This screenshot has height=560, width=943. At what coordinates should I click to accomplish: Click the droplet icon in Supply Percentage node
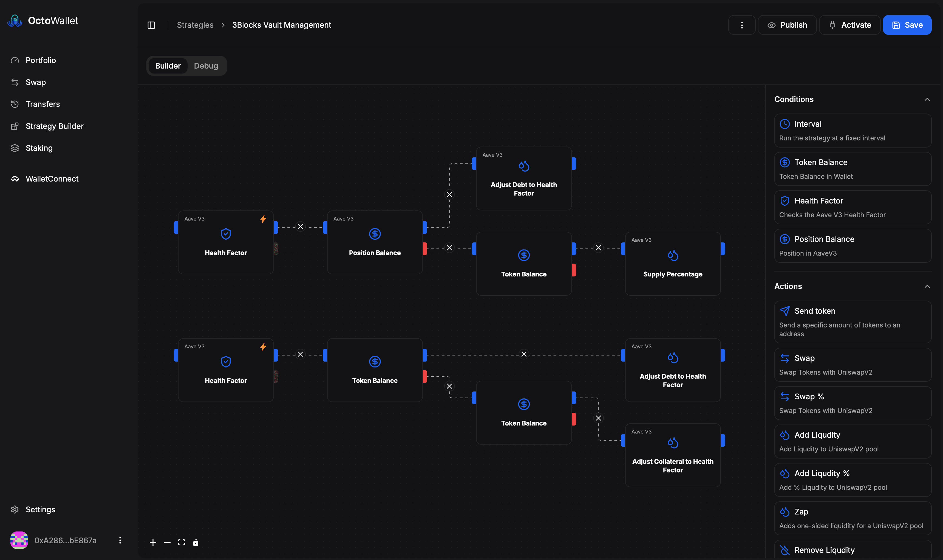[x=673, y=256]
